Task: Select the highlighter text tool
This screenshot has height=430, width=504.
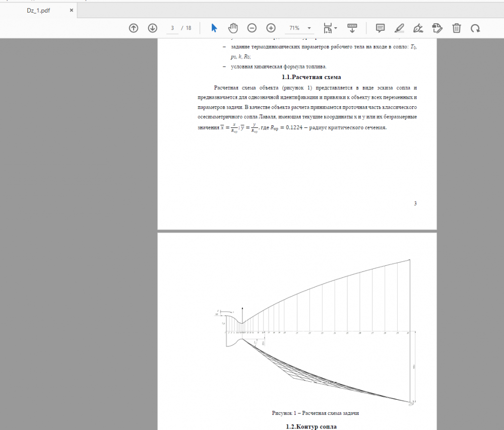Action: click(399, 28)
